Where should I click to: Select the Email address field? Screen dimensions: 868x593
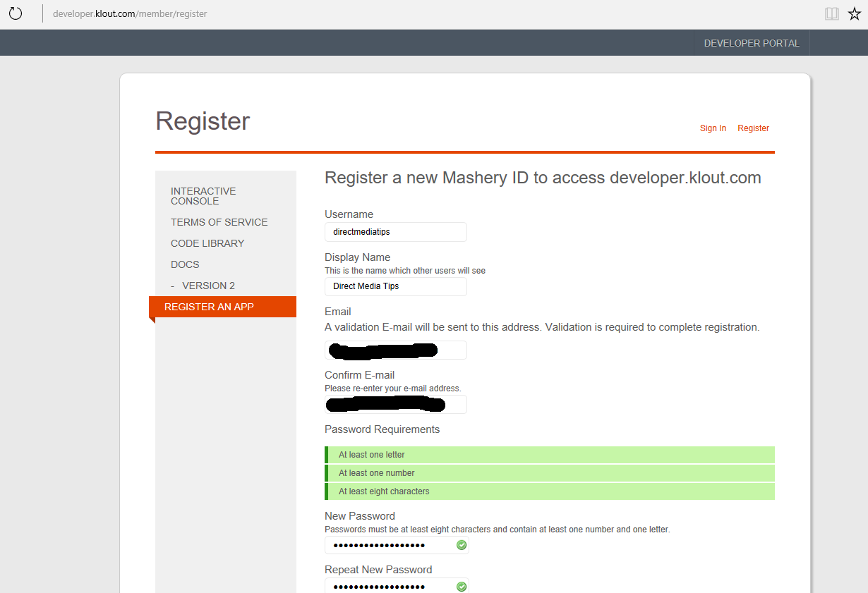point(395,350)
